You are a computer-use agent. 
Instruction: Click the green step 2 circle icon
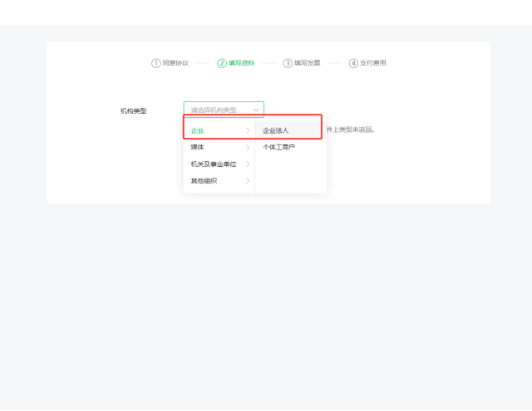click(222, 63)
